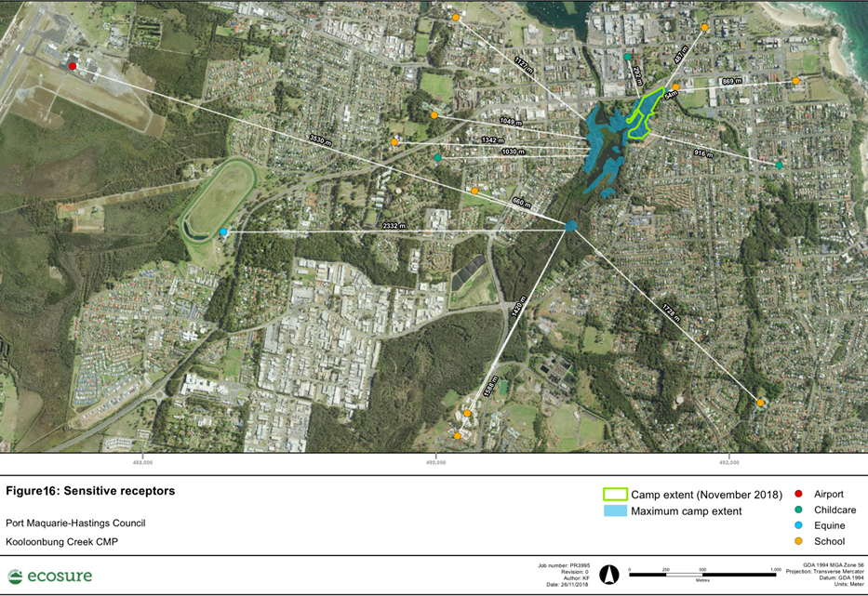Screen dimensions: 868x596
Task: Click the '487 m' distance label
Action: pos(681,56)
